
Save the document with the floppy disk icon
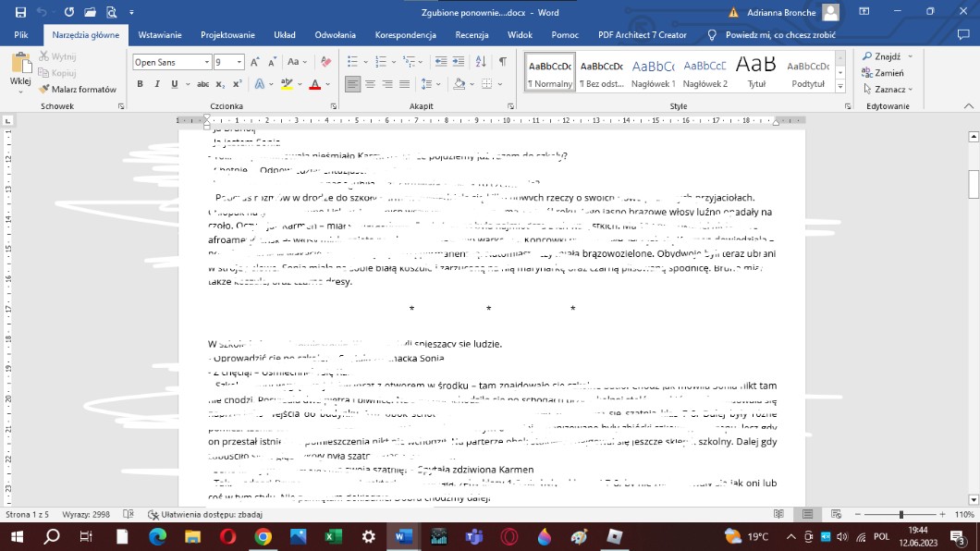[x=20, y=12]
